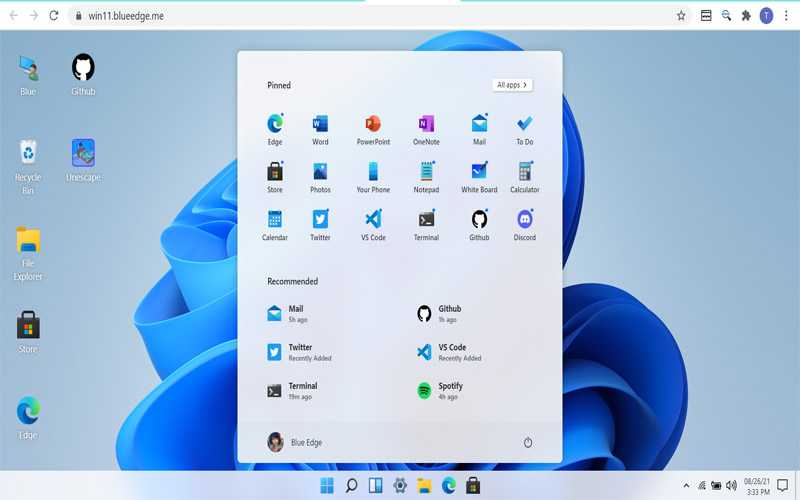Launch Word from pinned apps
The image size is (800, 500).
pyautogui.click(x=320, y=130)
